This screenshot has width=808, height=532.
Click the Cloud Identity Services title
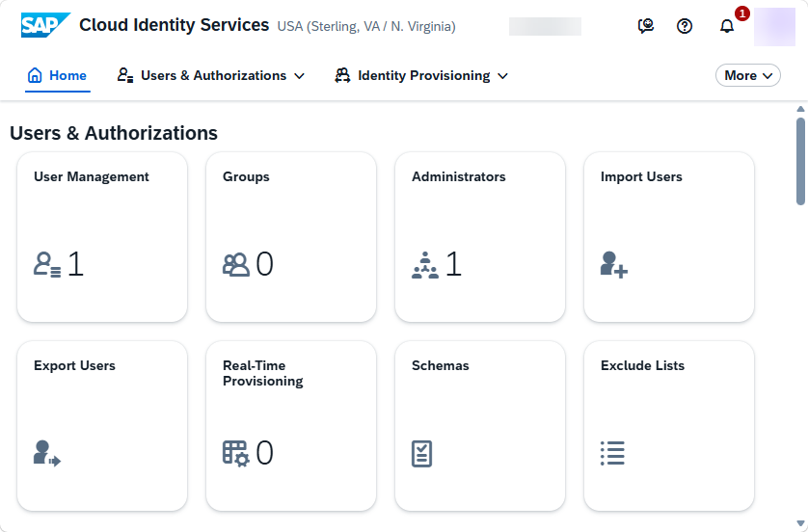pos(175,25)
